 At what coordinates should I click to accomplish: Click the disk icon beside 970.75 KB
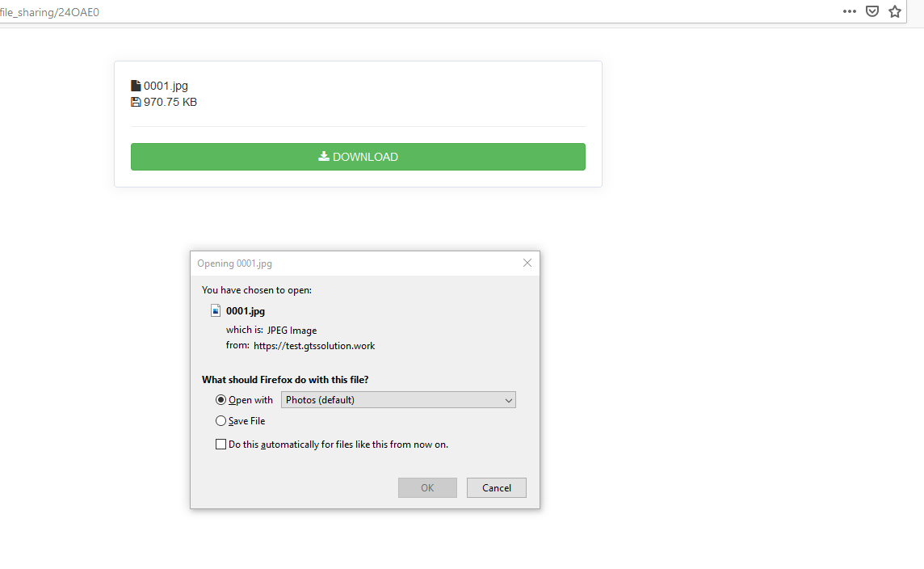135,102
